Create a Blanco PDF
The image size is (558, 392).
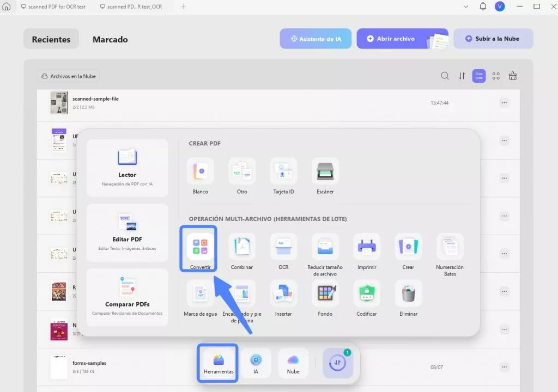pos(200,176)
